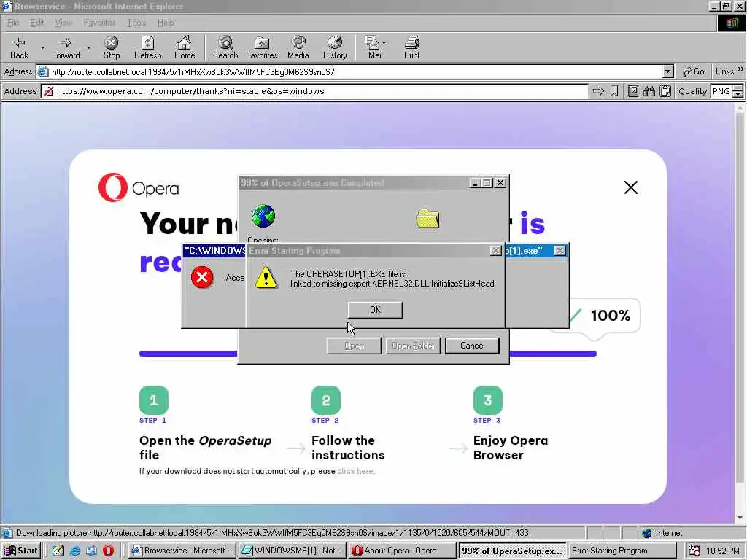Switch to WINDOWSME[1] Notepad taskbar button
747x560 pixels.
[x=293, y=551]
